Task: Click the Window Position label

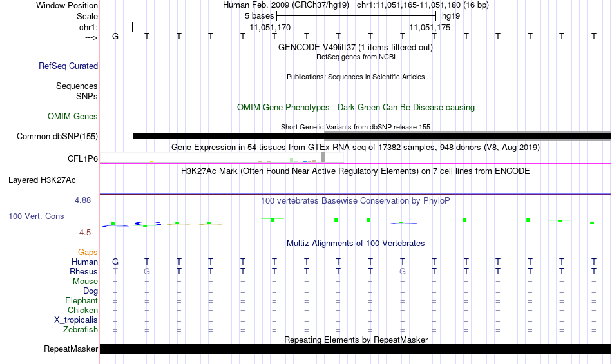Action: pos(67,5)
